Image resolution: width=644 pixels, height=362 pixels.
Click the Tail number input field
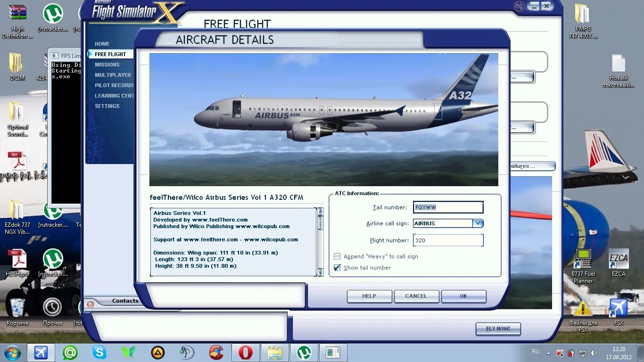tap(448, 207)
